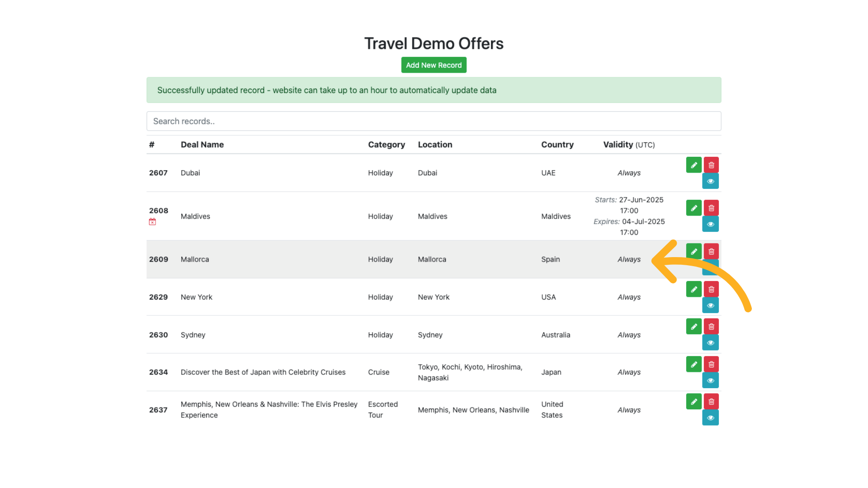Edit the Elvis Presley Experience record

pos(693,401)
